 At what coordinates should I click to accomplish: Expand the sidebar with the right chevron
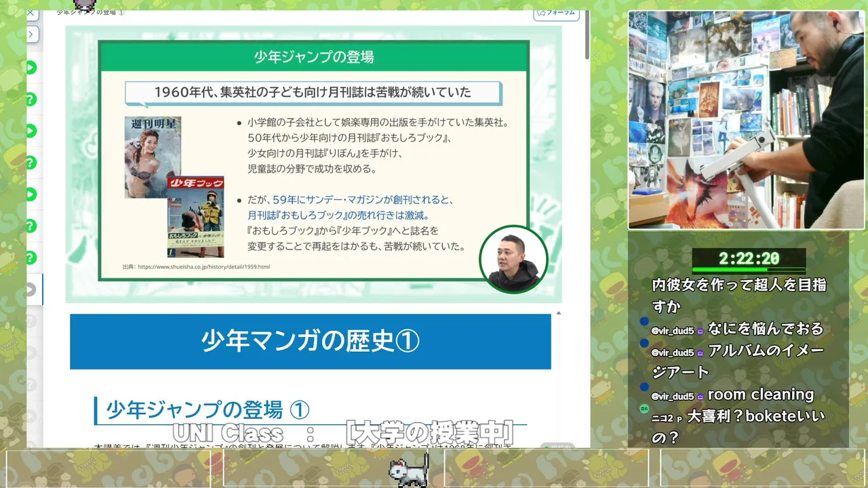coord(33,34)
